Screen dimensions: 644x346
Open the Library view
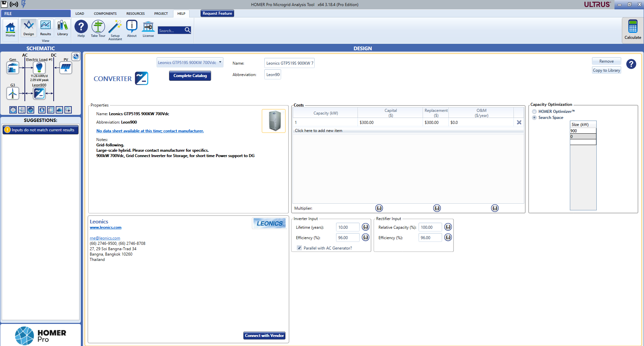tap(62, 28)
